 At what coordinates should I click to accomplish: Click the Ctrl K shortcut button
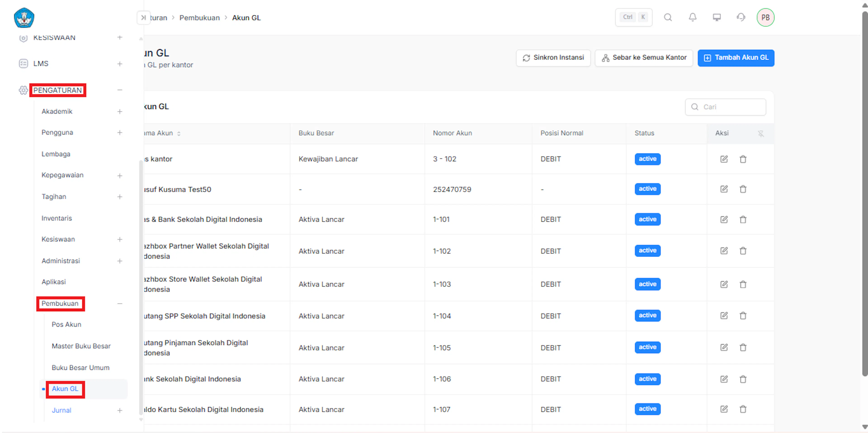tap(633, 17)
